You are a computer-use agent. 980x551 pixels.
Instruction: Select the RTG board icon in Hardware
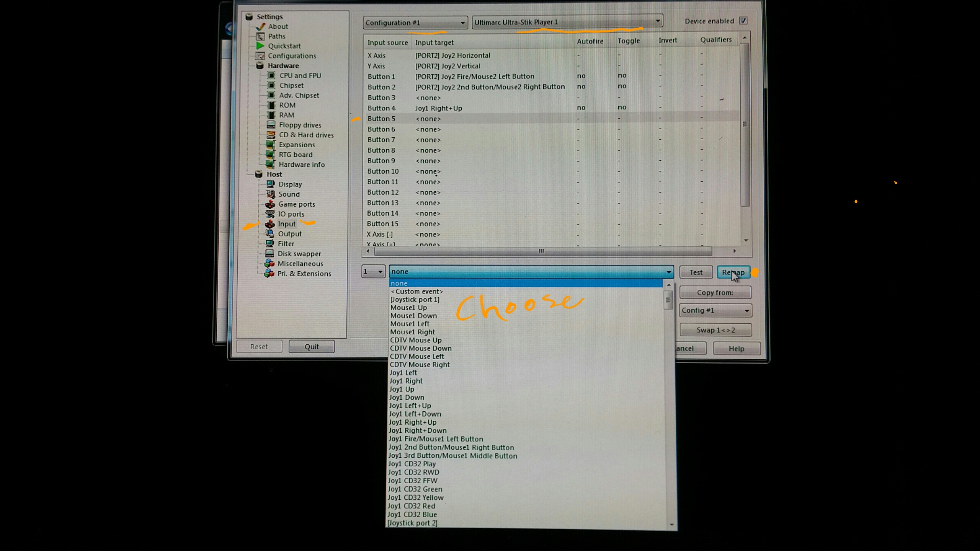point(271,155)
